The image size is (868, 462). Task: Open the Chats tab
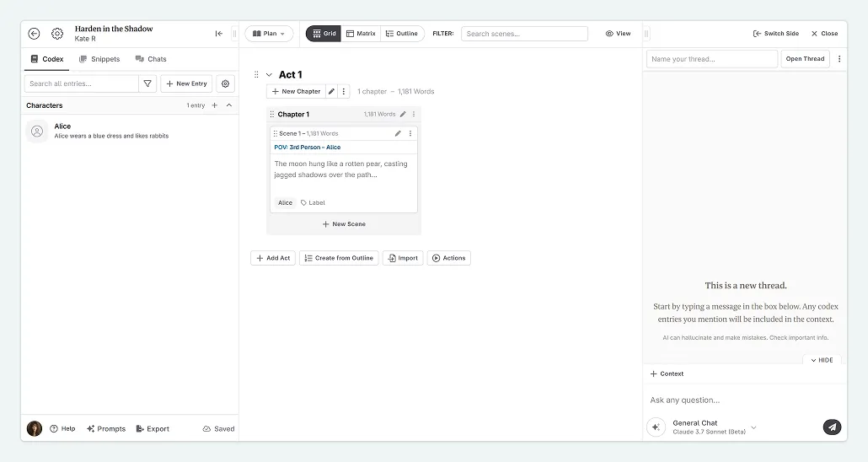pyautogui.click(x=151, y=59)
